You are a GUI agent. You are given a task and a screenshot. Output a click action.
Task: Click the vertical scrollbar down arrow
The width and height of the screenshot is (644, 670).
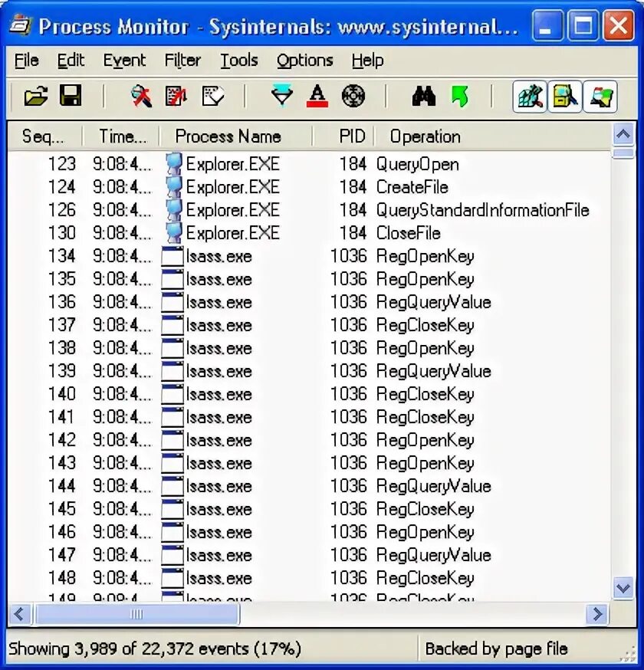click(623, 588)
